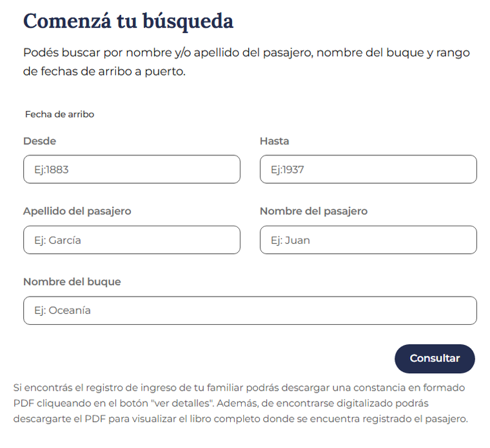Screen dimensions: 490x448
Task: Click the line 'de fechas de arribo a puerto'
Action: tap(104, 72)
